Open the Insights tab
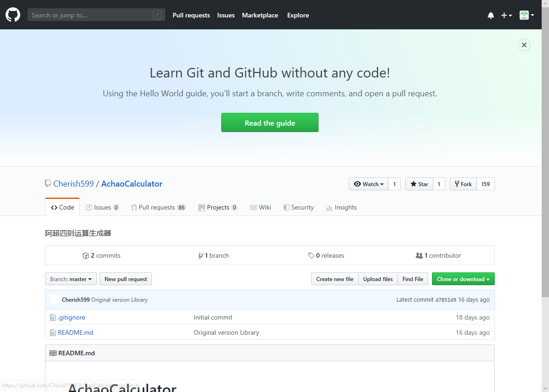This screenshot has height=392, width=549. pyautogui.click(x=341, y=207)
